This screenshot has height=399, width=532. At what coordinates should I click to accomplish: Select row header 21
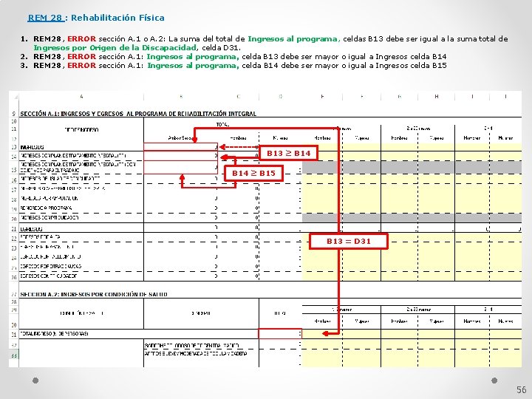point(14,228)
